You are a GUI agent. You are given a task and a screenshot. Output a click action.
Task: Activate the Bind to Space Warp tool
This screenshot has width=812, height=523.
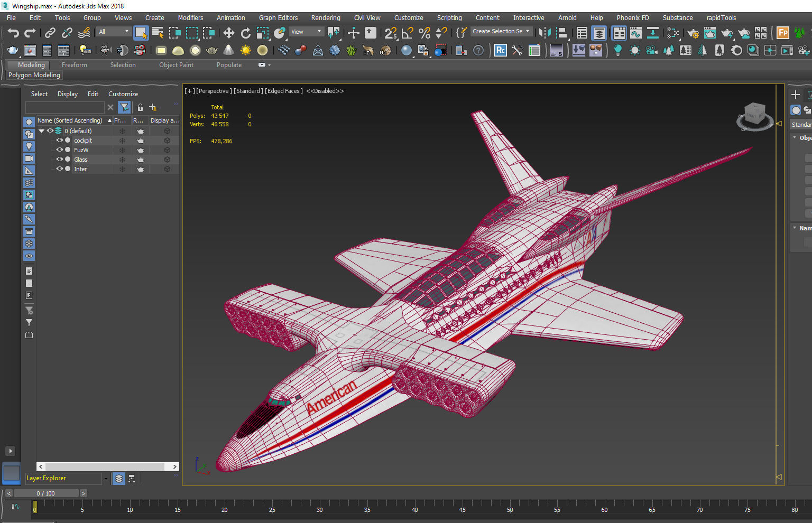point(84,33)
